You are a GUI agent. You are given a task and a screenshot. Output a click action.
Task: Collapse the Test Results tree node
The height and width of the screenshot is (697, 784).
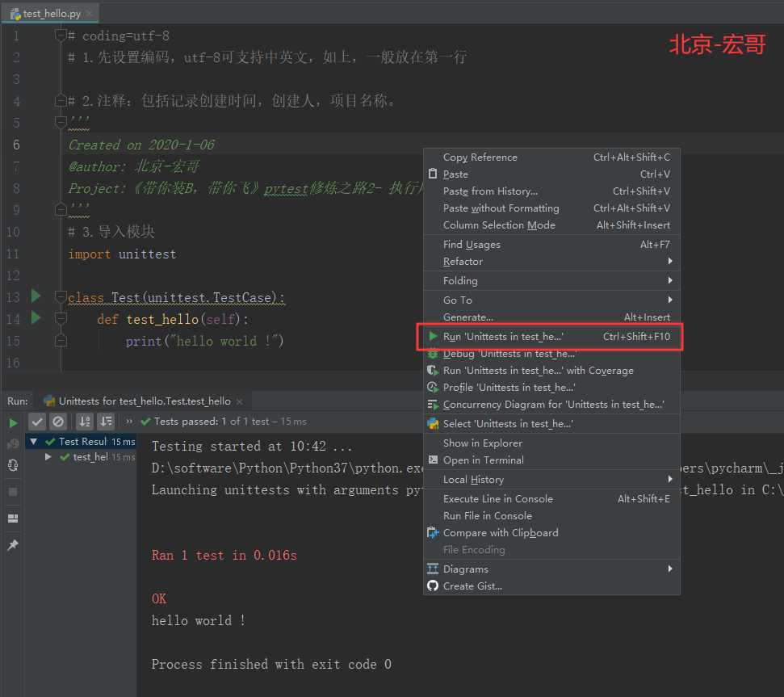click(x=33, y=442)
